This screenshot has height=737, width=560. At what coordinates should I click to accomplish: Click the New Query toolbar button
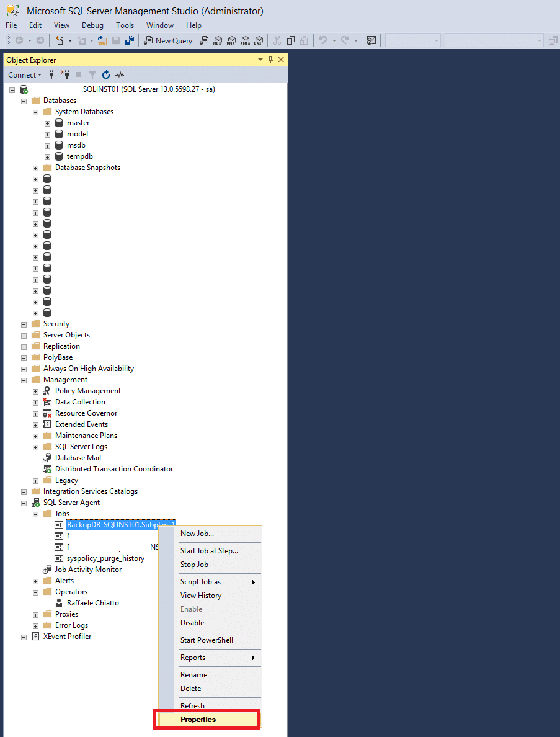167,40
